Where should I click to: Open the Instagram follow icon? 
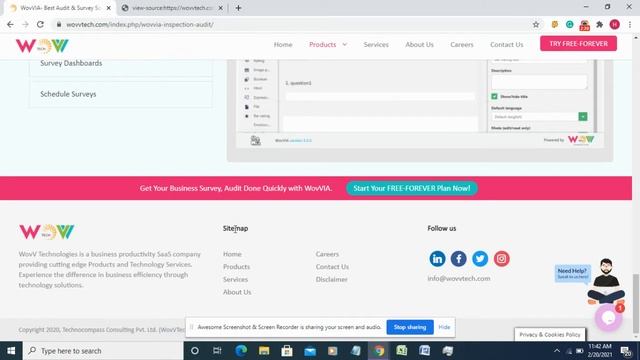point(502,259)
